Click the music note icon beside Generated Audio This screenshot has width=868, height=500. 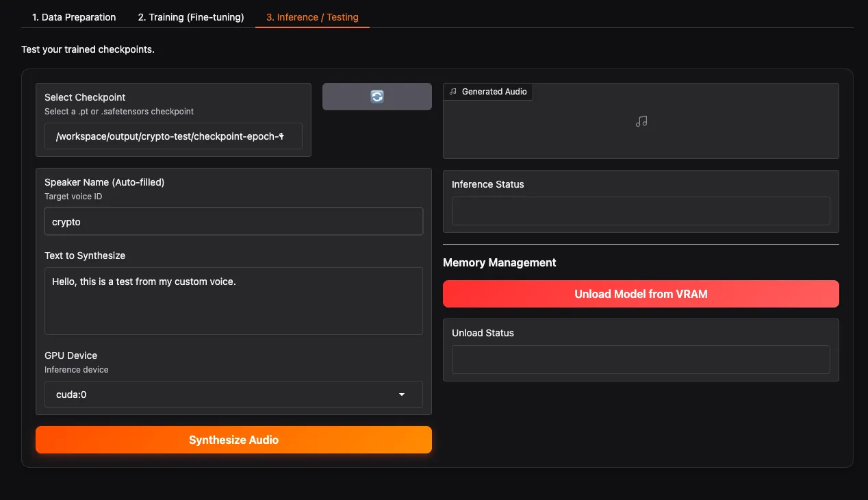[x=453, y=92]
